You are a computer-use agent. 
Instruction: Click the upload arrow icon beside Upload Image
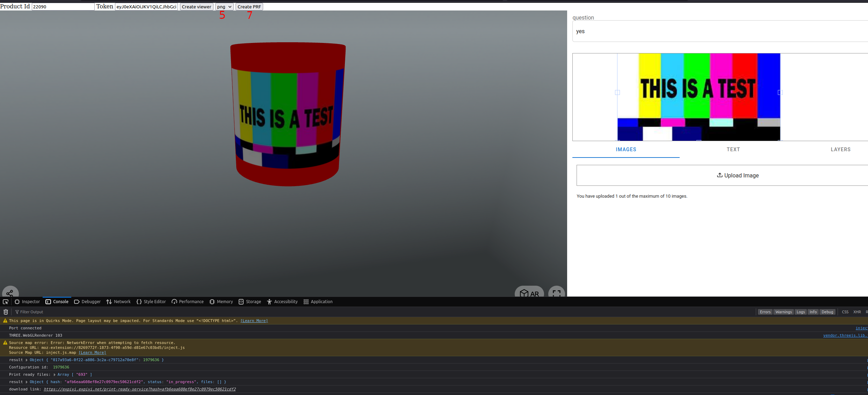point(720,175)
